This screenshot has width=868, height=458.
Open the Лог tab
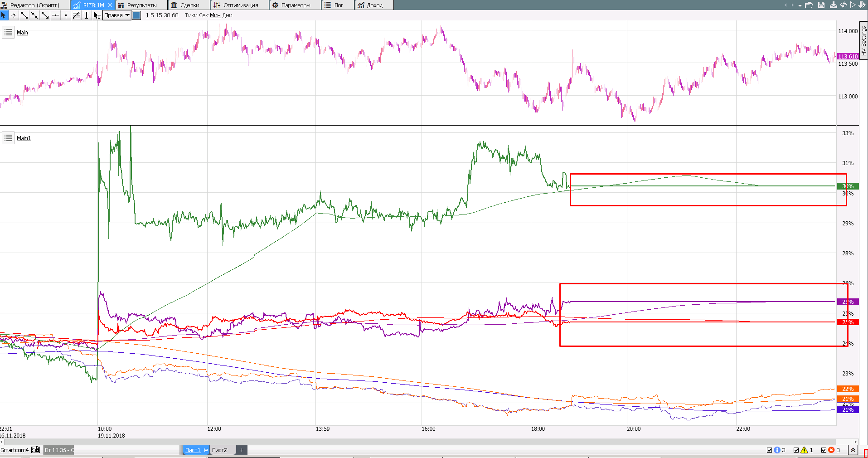pyautogui.click(x=338, y=5)
